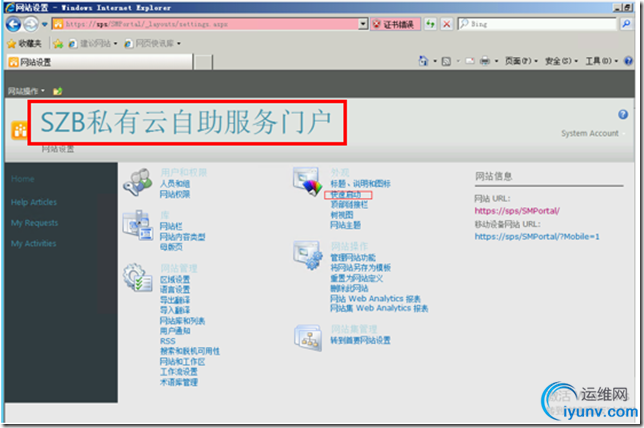Viewport: 644px width, 428px height.
Task: Click the SharePoint help question mark icon
Action: [623, 115]
